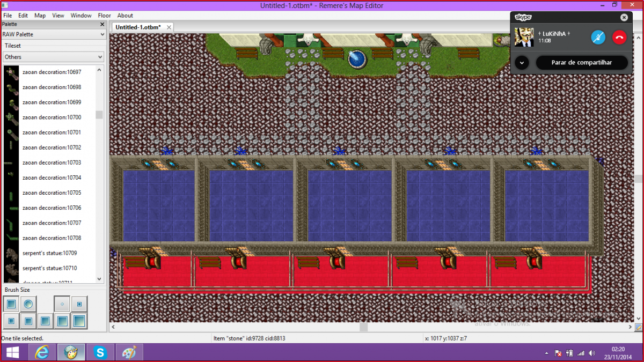This screenshot has height=362, width=644.
Task: Close the Skype call overlay
Action: [624, 17]
